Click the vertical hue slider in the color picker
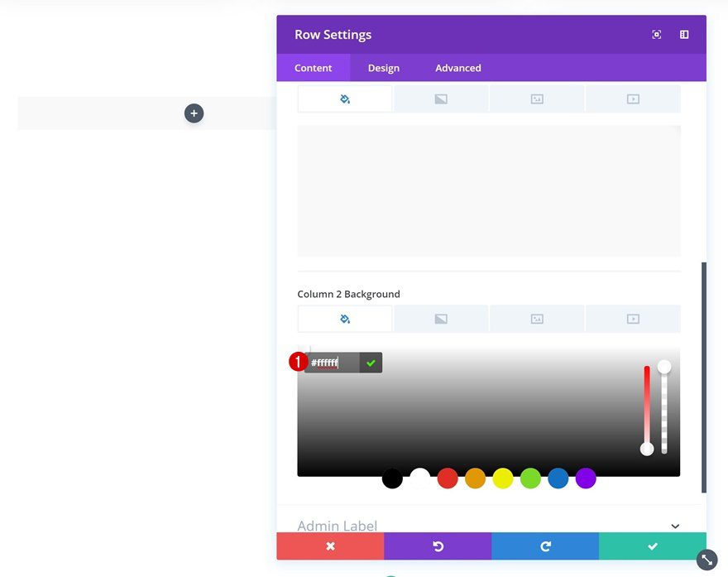This screenshot has height=577, width=728. click(x=648, y=406)
